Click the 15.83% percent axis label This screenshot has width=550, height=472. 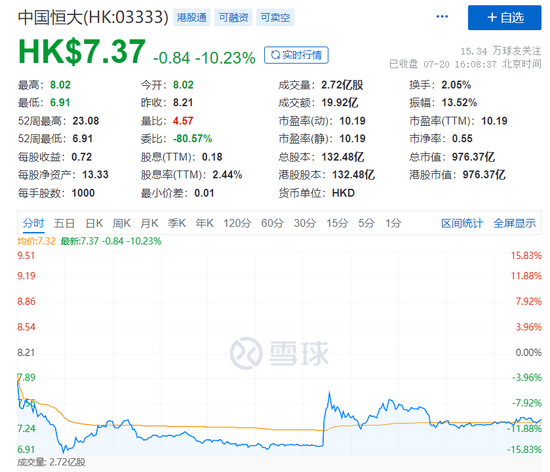point(526,256)
